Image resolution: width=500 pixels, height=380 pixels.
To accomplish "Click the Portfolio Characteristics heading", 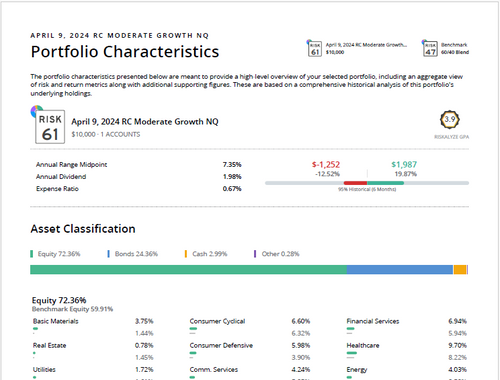I will [x=125, y=52].
